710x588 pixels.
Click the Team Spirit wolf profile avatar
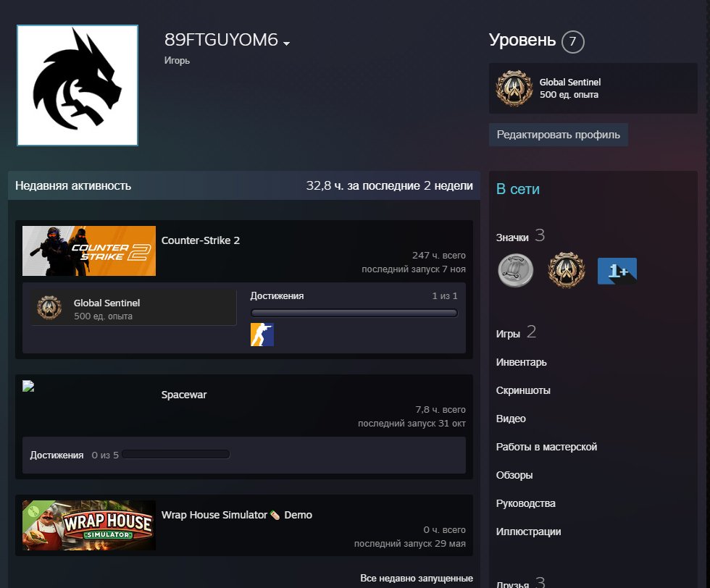pos(77,85)
